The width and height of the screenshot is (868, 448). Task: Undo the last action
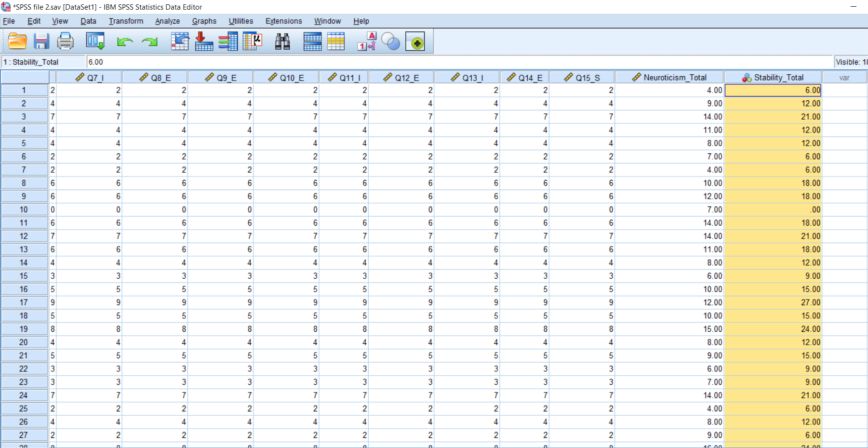(x=124, y=41)
